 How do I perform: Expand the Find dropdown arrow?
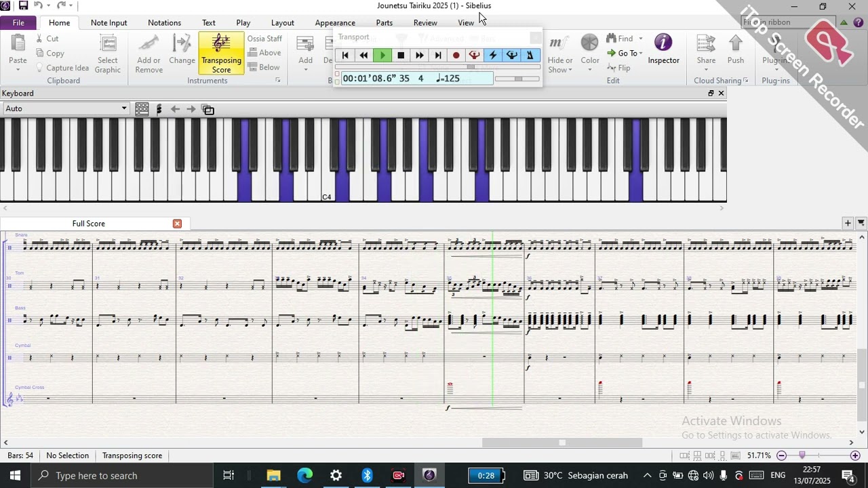(x=641, y=39)
